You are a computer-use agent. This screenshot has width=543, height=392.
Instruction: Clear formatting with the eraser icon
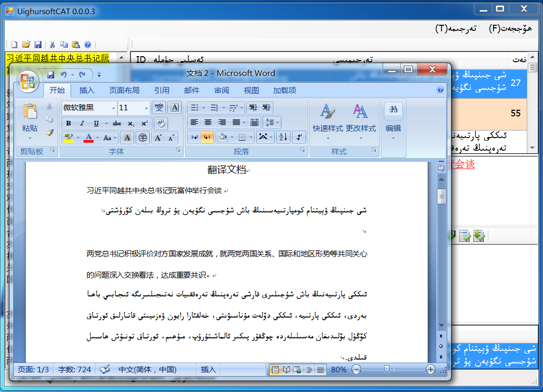(x=160, y=123)
